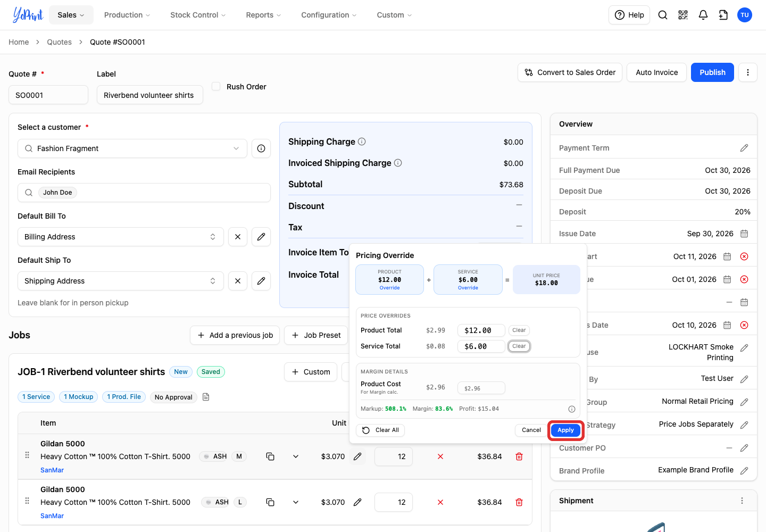Select the Service override box
This screenshot has width=766, height=532.
pos(468,279)
